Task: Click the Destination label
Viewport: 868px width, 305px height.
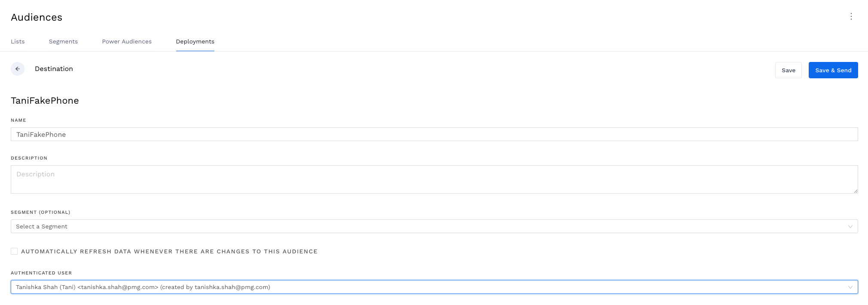Action: pos(54,69)
